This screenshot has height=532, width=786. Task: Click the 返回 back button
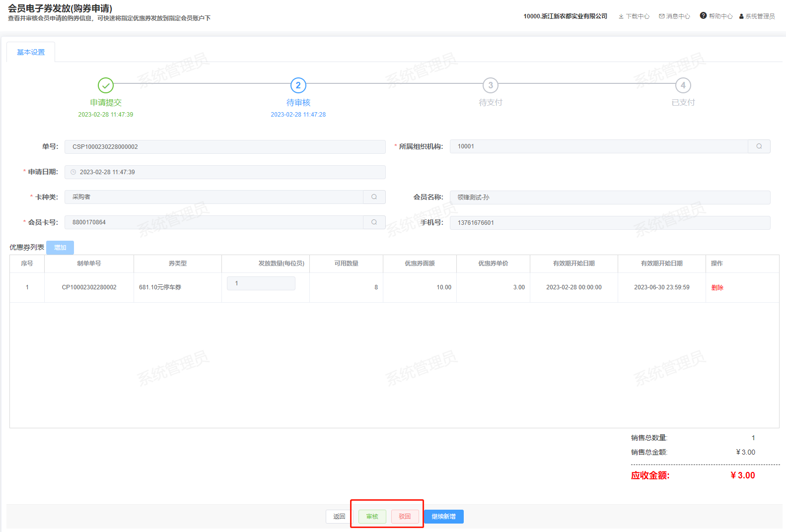[x=339, y=517]
